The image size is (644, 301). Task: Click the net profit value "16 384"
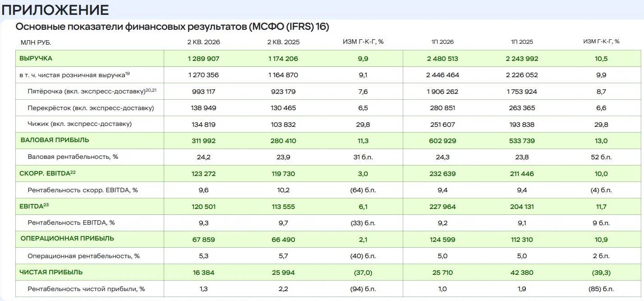[204, 273]
